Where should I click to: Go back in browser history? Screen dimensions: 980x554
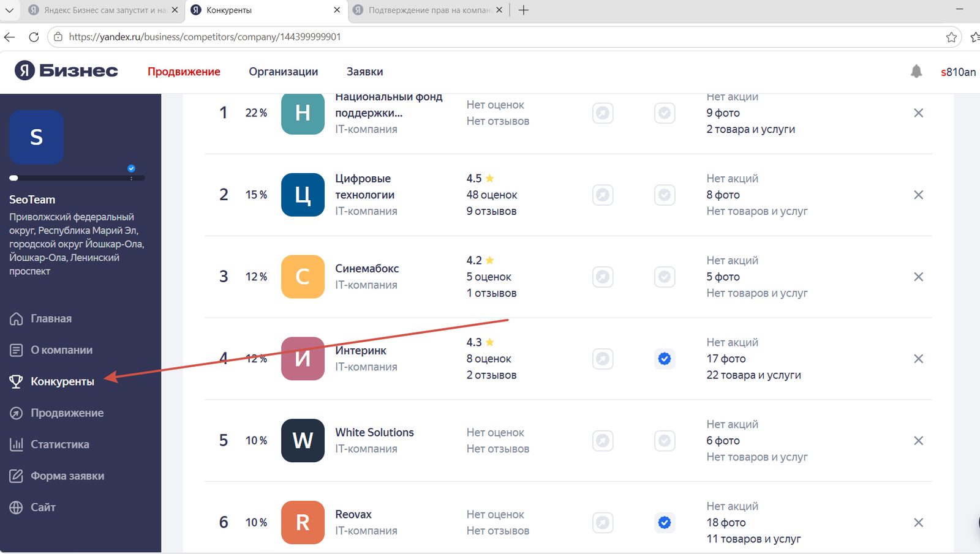coord(9,37)
